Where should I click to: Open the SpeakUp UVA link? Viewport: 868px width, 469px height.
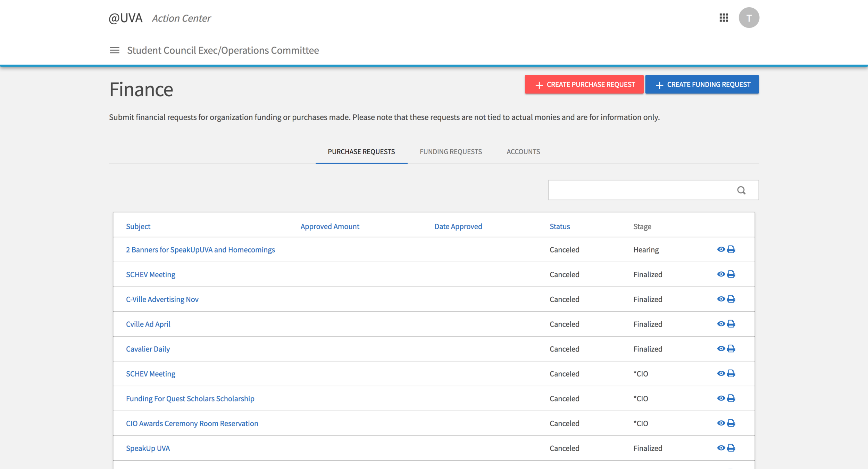(x=148, y=448)
